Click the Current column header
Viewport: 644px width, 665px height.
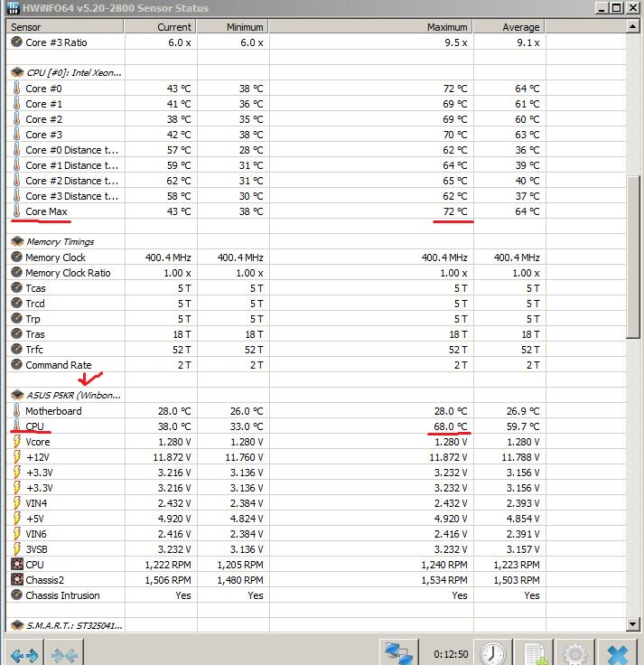pos(160,27)
